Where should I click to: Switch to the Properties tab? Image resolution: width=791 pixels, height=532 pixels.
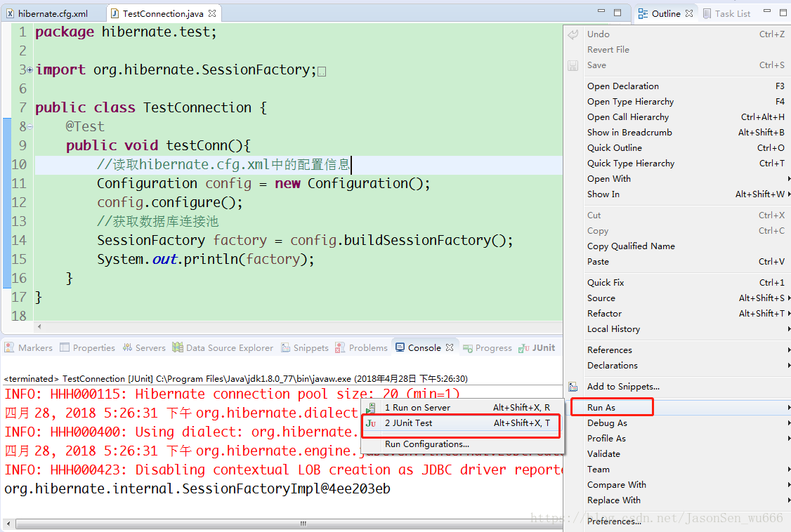coord(87,347)
